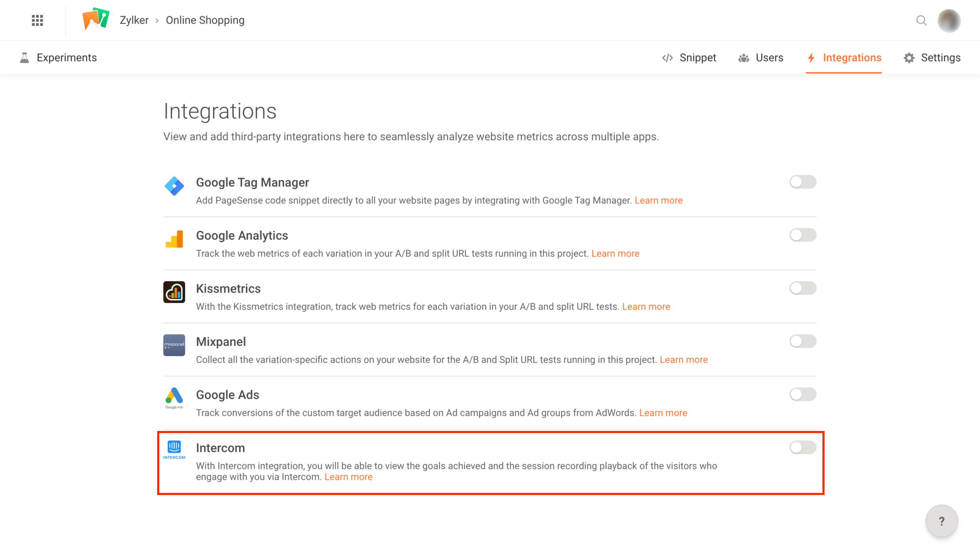The image size is (980, 559).
Task: Click the breadcrumb chevron after Zylker
Action: [157, 20]
